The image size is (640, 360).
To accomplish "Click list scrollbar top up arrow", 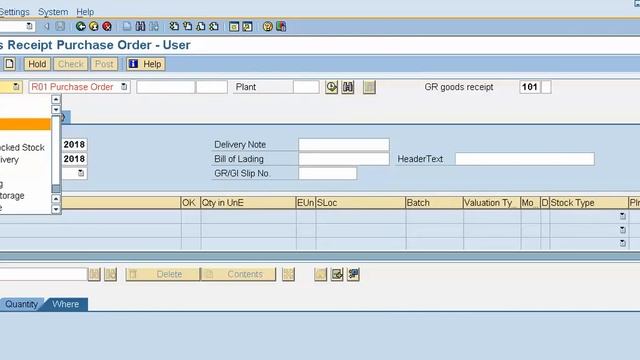I will (56, 100).
